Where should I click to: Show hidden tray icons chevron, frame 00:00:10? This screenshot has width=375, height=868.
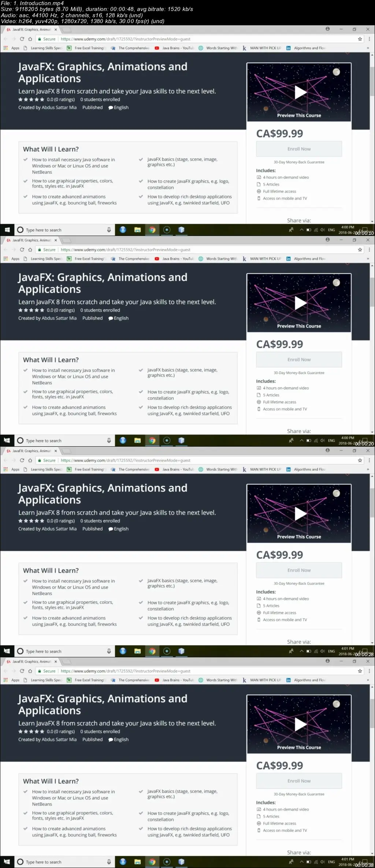coord(301,230)
